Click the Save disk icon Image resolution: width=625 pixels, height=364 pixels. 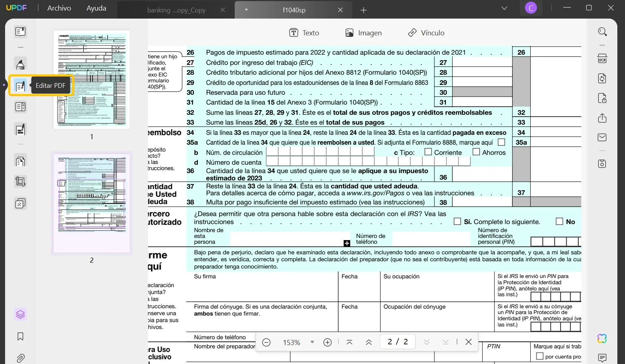[602, 164]
